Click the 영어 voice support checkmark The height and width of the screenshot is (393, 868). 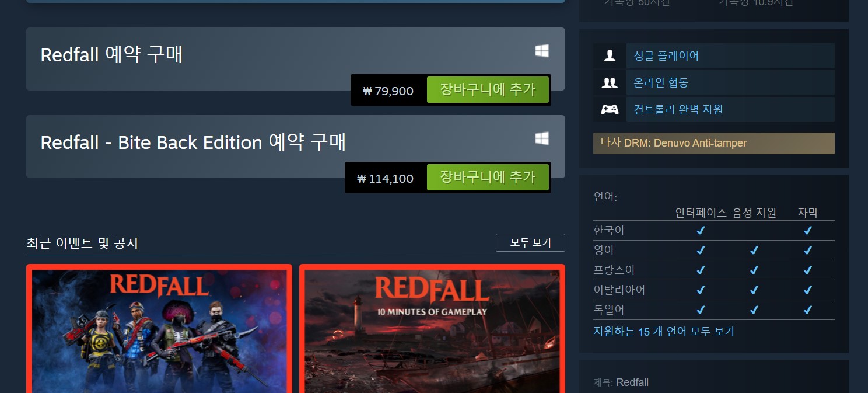(754, 251)
